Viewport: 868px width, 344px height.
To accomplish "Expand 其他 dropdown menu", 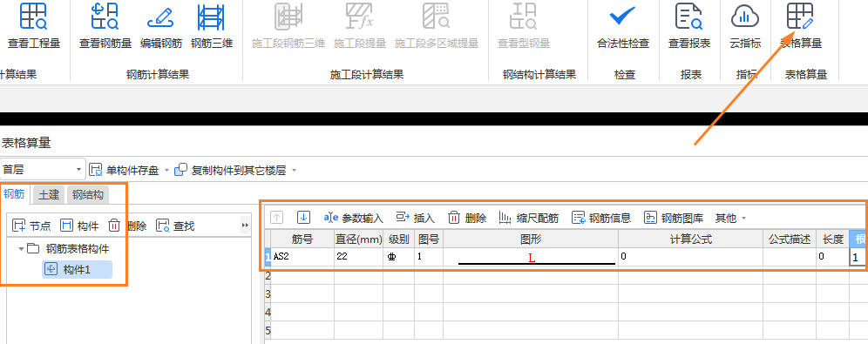I will (730, 218).
